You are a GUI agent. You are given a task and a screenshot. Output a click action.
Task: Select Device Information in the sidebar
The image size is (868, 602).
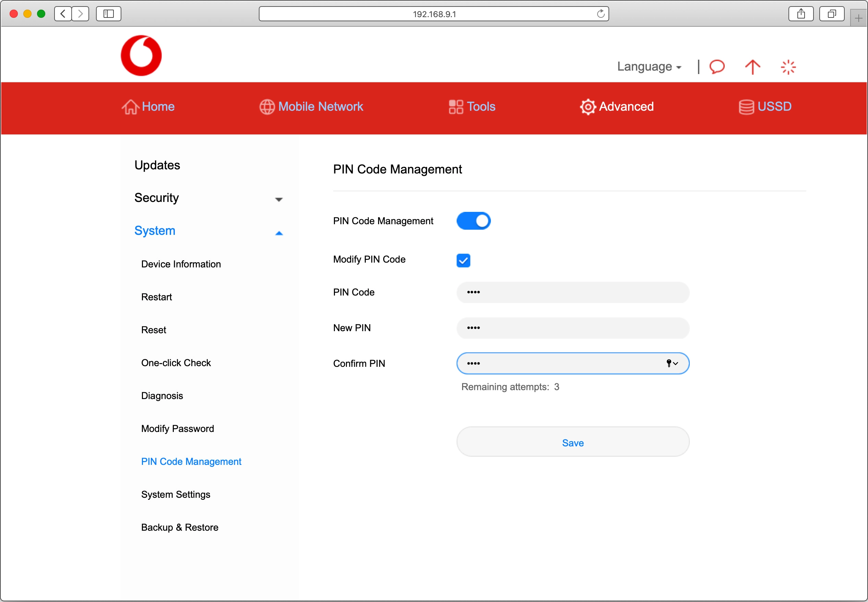pyautogui.click(x=181, y=264)
